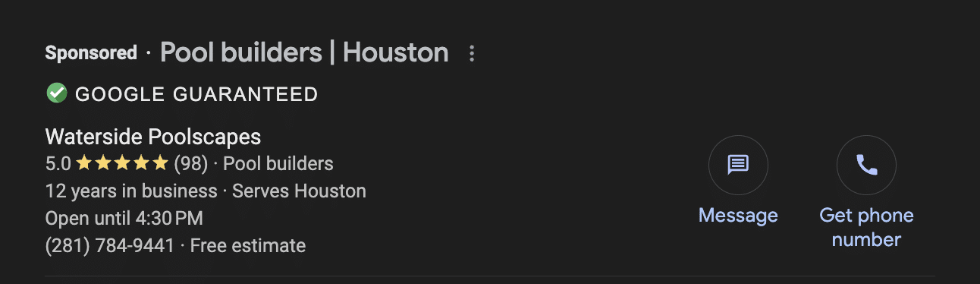Click the first yellow rating star
This screenshot has height=284, width=980.
click(x=84, y=163)
